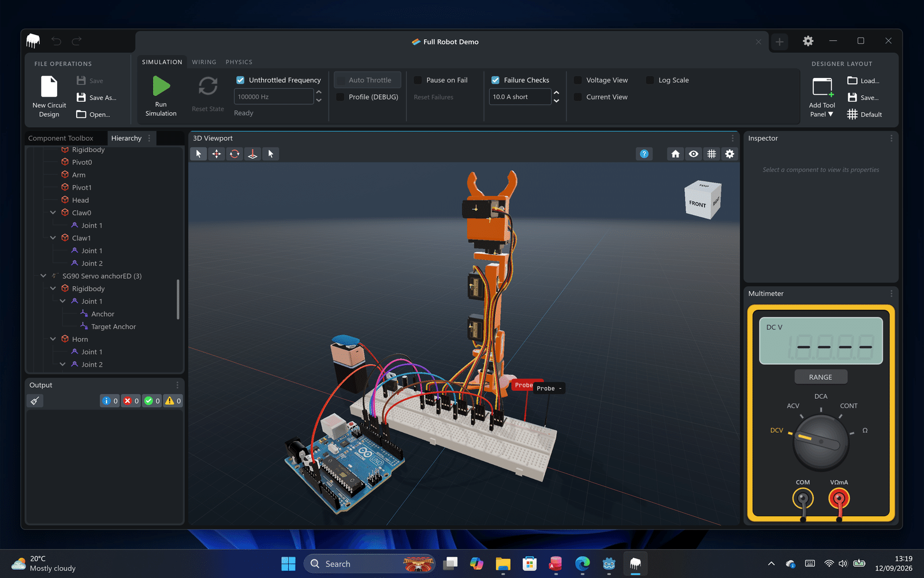Switch to the Wiring tab

coord(204,62)
